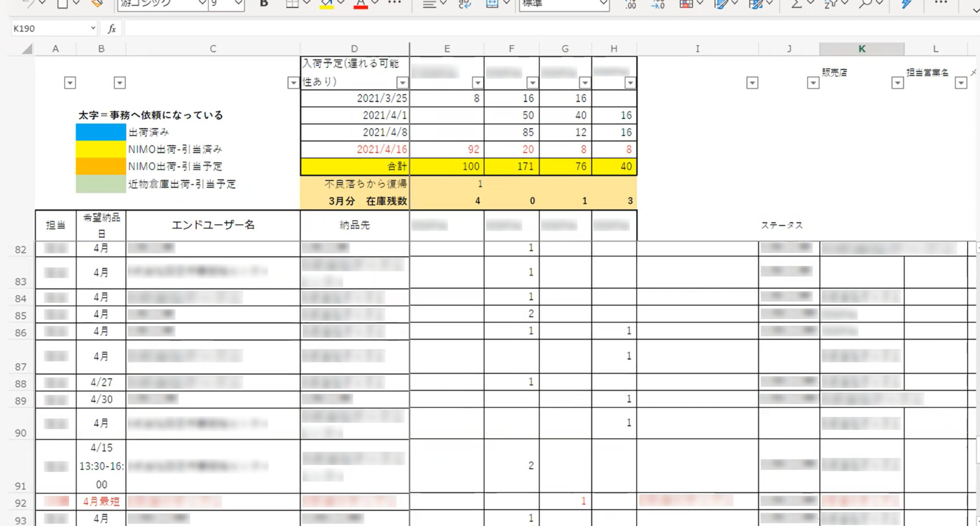980x526 pixels.
Task: Click the ステータス header cell
Action: tap(781, 225)
